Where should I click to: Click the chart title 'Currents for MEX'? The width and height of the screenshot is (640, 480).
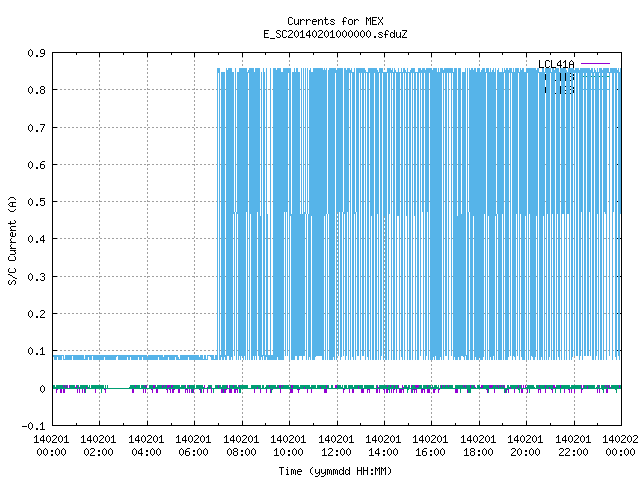coord(335,21)
